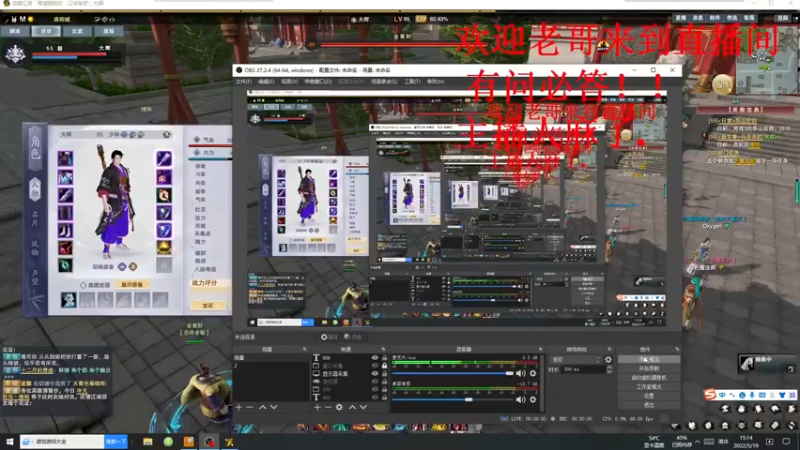This screenshot has height=450, width=800.
Task: Mute the Mic/Aux speaker icon
Action: pyautogui.click(x=521, y=373)
